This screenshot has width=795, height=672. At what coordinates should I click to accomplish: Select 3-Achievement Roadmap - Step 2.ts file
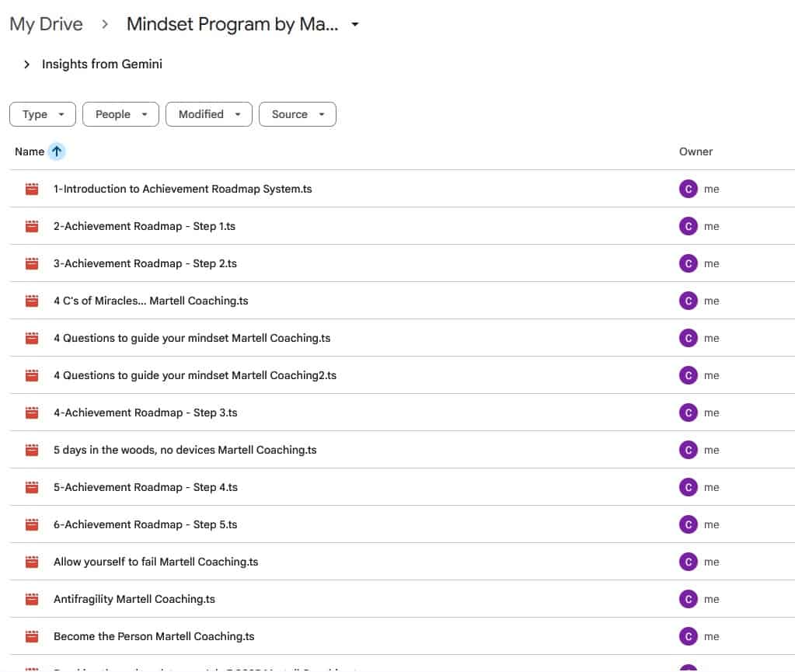click(145, 263)
